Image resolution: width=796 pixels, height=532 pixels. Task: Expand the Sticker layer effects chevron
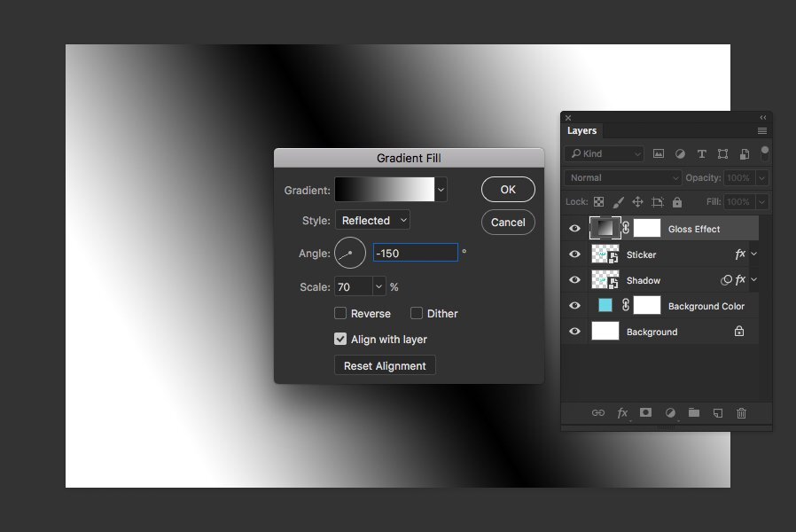pyautogui.click(x=753, y=254)
